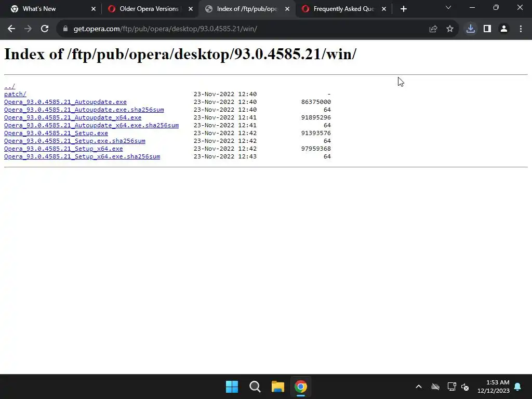The width and height of the screenshot is (532, 399).
Task: Download Opera_93.0.4585.21_Setup_x64.exe
Action: [x=63, y=149]
